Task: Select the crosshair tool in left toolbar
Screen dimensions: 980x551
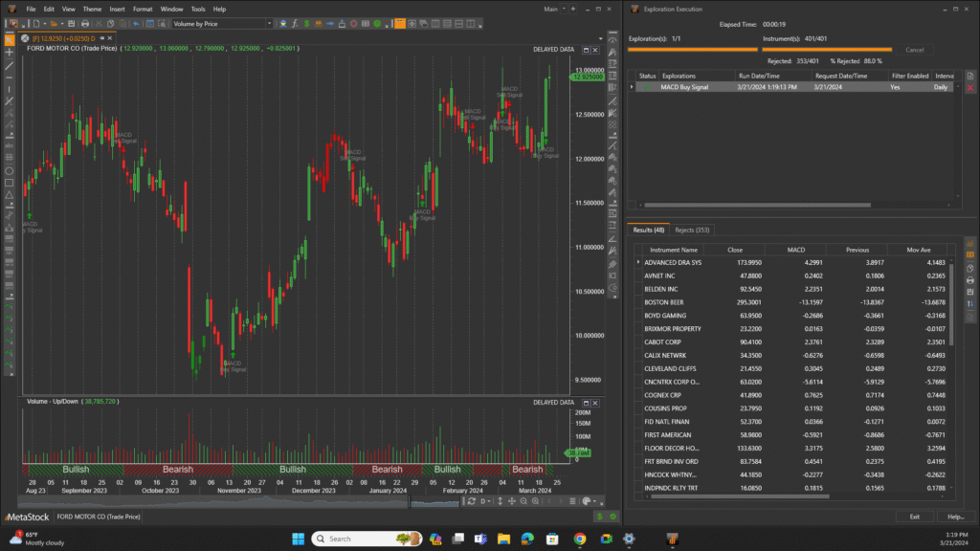Action: point(10,53)
